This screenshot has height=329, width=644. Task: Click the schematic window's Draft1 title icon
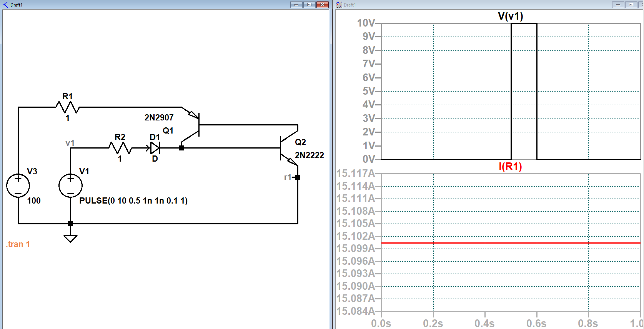point(5,5)
